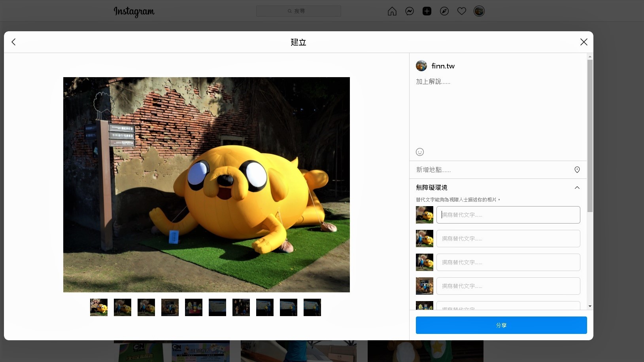The image size is (644, 362).
Task: Select the seventh thumbnail in the carousel strip
Action: point(241,307)
